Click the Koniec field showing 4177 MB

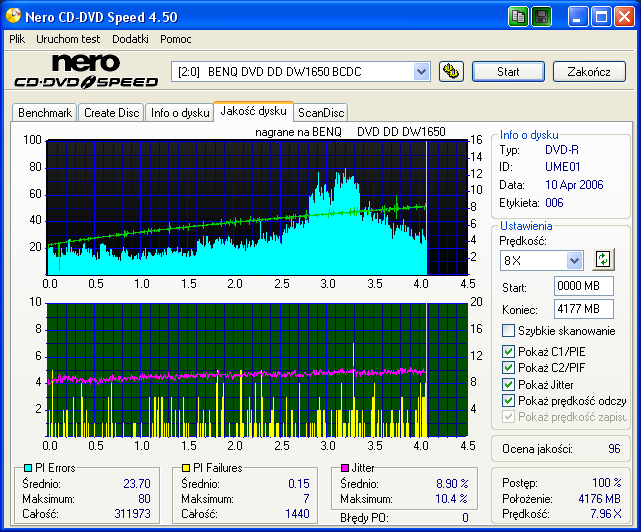[584, 309]
